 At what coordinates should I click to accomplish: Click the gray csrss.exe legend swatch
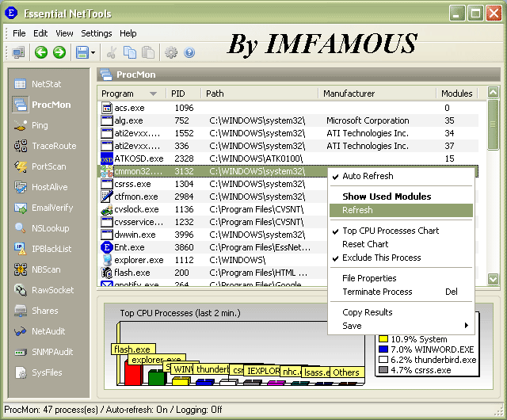click(x=383, y=370)
